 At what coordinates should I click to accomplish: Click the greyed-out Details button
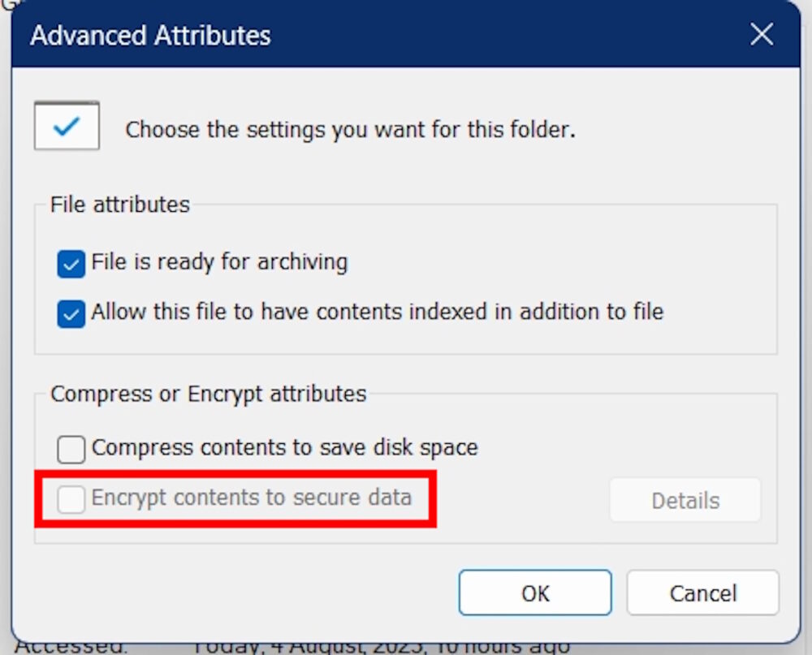685,500
